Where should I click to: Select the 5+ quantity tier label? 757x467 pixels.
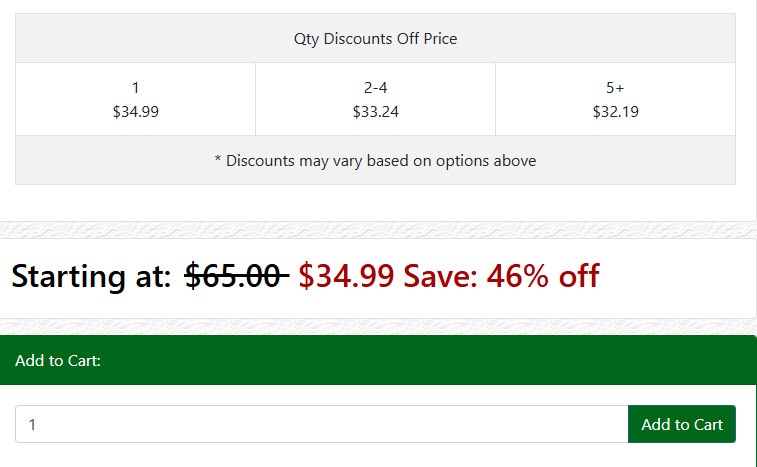point(615,88)
